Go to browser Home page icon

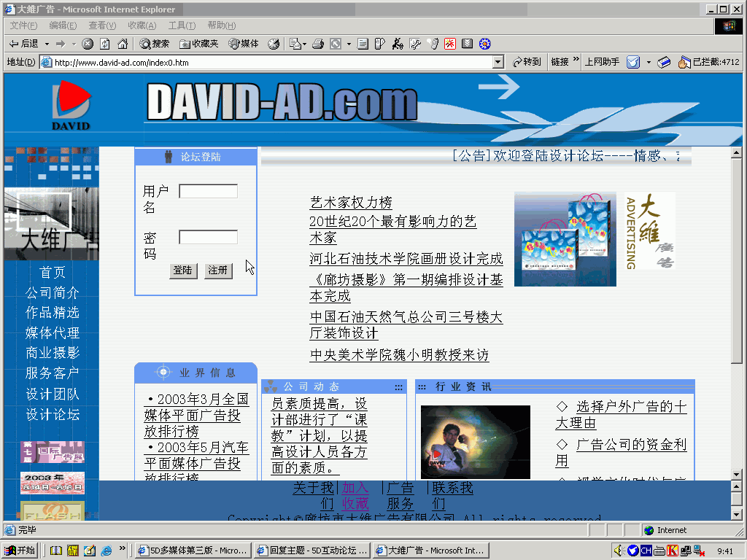[123, 44]
